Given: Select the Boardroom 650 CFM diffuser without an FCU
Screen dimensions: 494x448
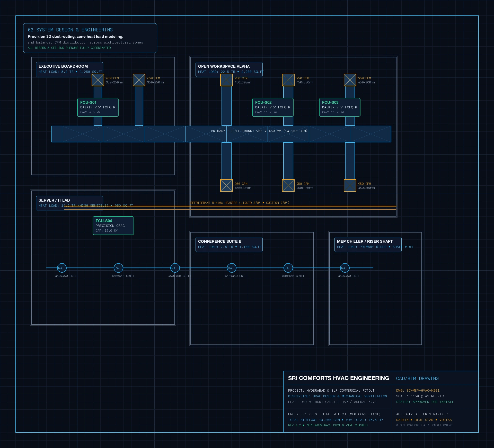Looking at the screenshot, I should 139,80.
